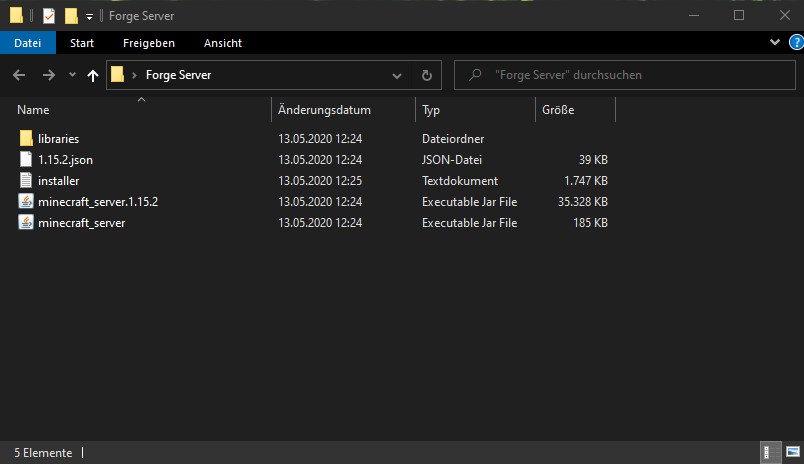Select the libraries folder icon
The width and height of the screenshot is (804, 464).
coord(27,138)
